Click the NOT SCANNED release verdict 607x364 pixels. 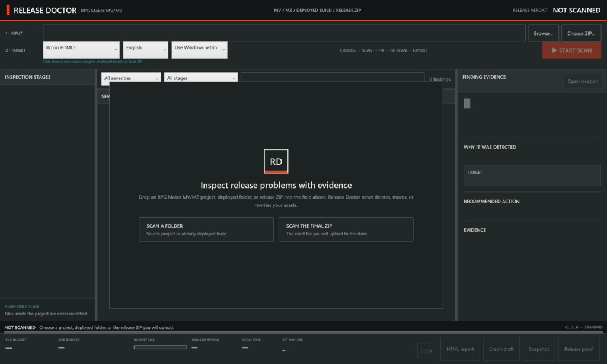pyautogui.click(x=576, y=11)
